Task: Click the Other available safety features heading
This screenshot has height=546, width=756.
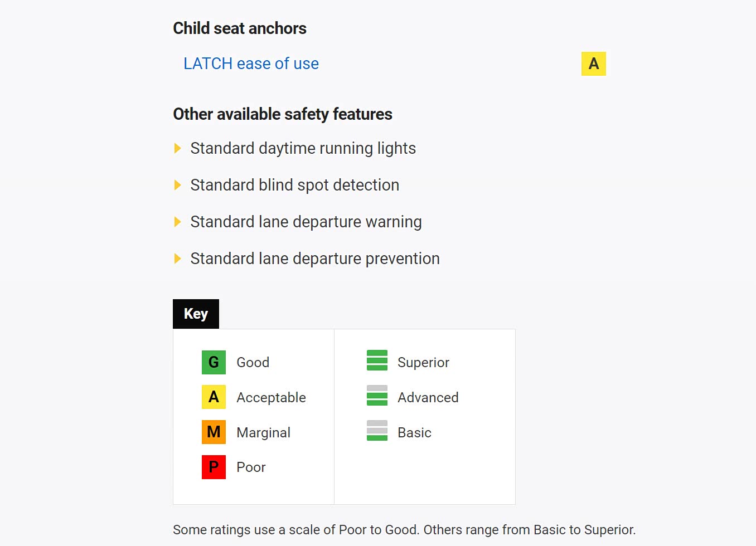Action: pyautogui.click(x=282, y=114)
